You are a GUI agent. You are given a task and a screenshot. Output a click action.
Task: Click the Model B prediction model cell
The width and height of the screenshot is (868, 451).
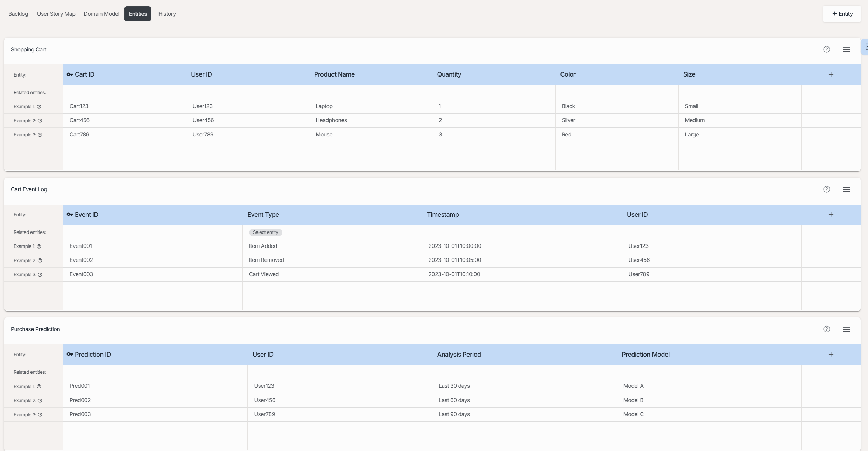(633, 400)
